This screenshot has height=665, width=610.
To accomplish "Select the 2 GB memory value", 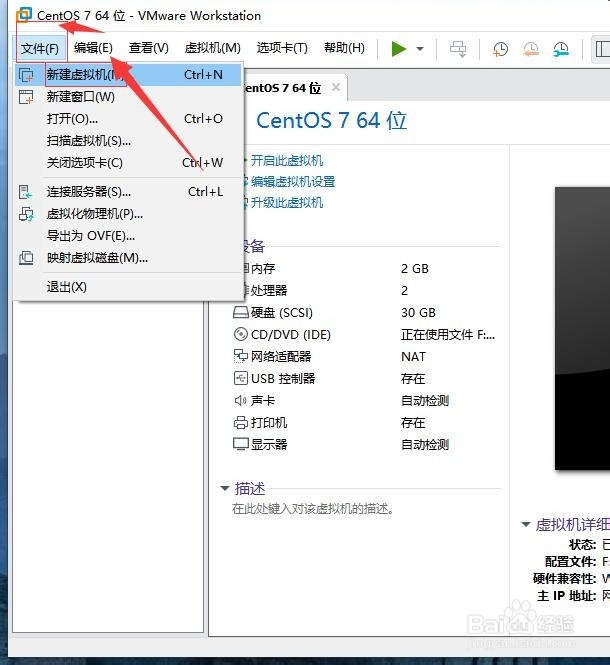I will click(x=415, y=268).
